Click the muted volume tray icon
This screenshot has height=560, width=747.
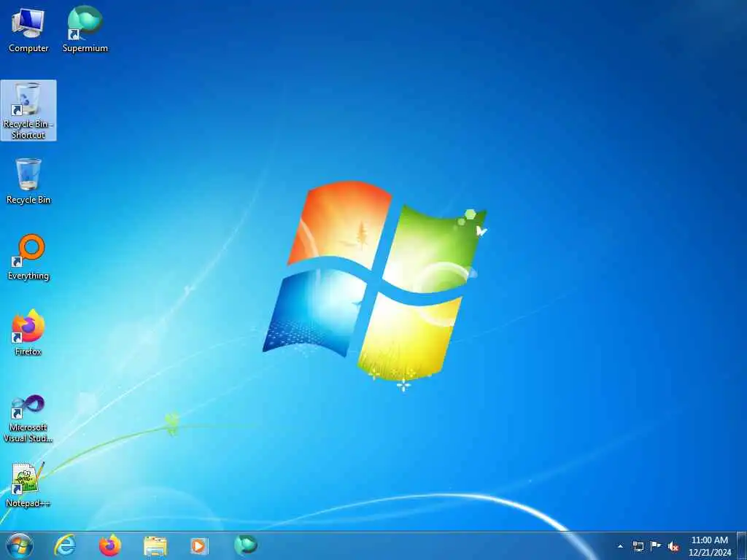click(673, 546)
